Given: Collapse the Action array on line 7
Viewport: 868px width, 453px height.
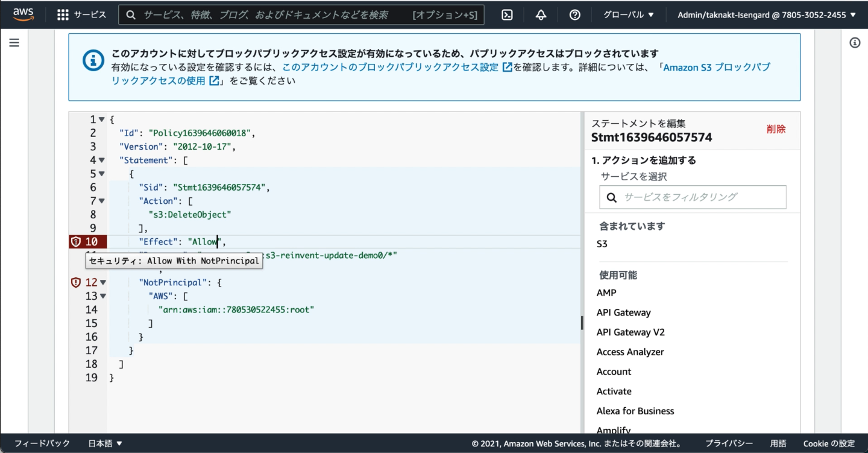Looking at the screenshot, I should [x=102, y=201].
